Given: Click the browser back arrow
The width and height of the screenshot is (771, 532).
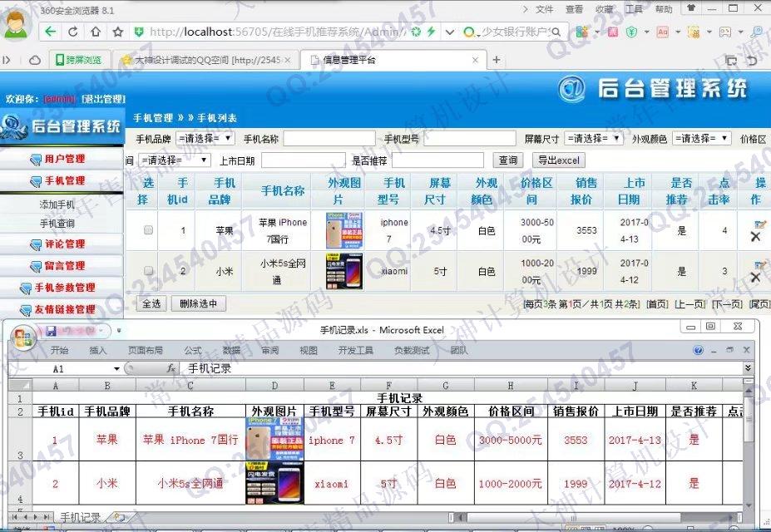Looking at the screenshot, I should (50, 32).
